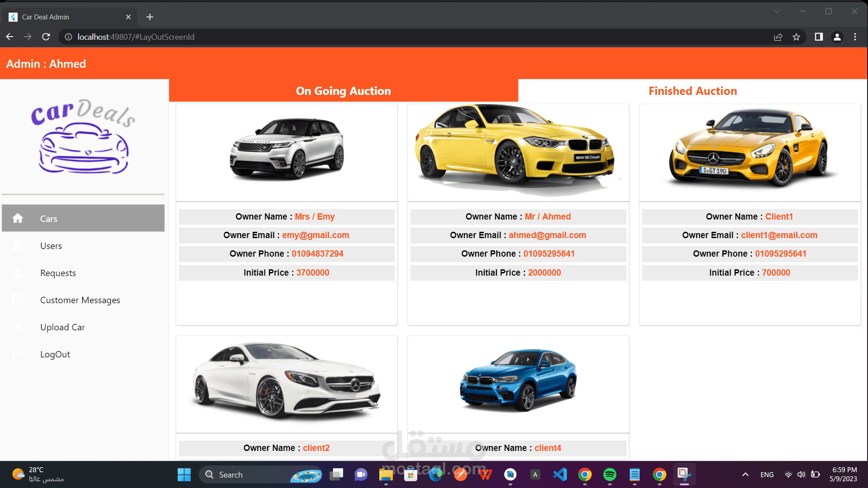Click Owner Name Client1 row

750,216
